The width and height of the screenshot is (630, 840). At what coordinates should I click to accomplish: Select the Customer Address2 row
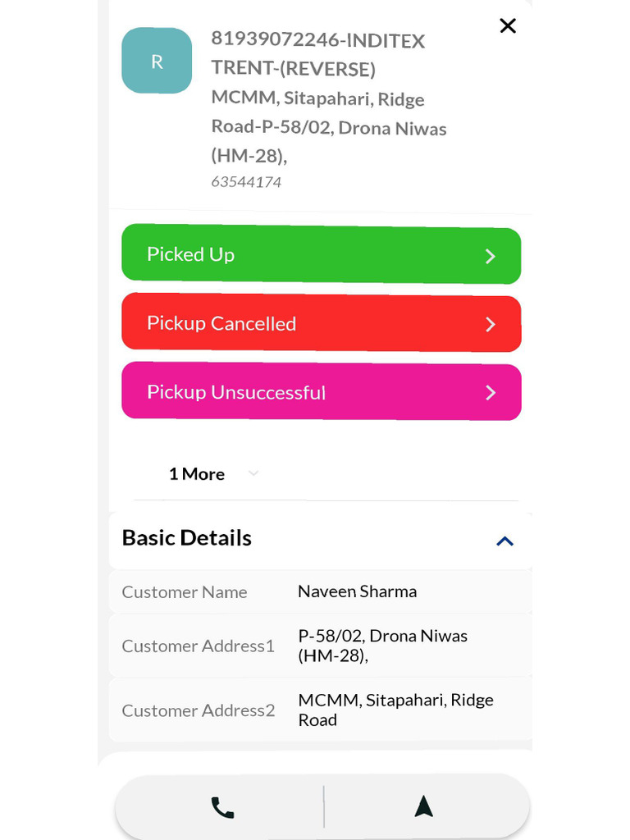(320, 710)
